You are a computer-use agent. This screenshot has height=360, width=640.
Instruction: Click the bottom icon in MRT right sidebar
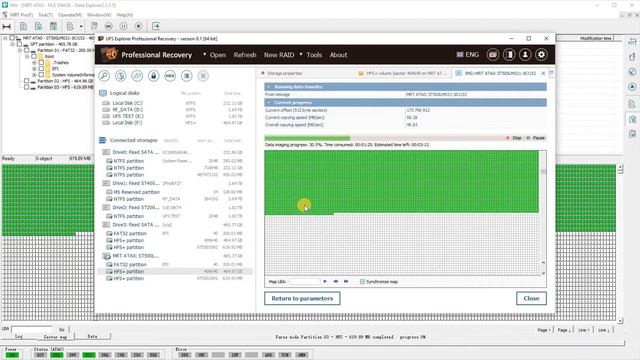click(x=632, y=134)
